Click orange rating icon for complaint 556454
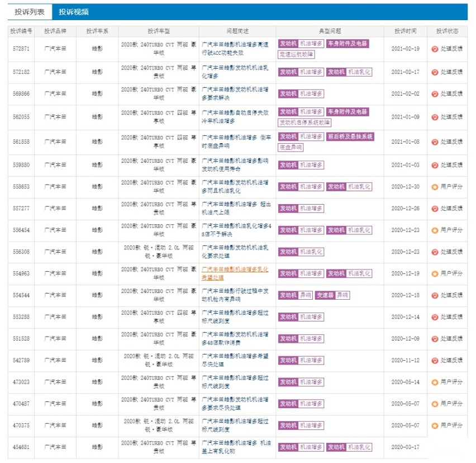Screen dimensions: 476x463 tap(435, 230)
